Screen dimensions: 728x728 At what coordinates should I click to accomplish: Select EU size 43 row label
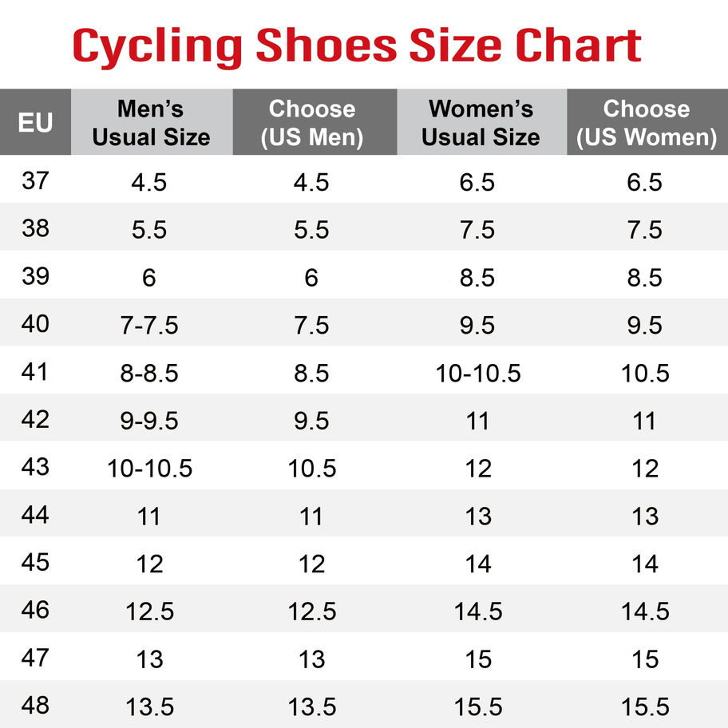35,467
